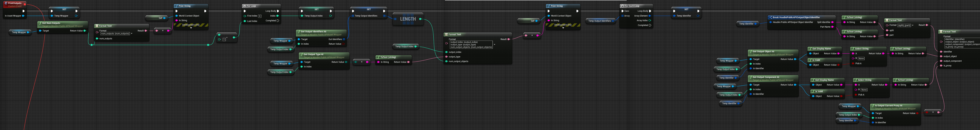Click Pick A pin on lower Select String
This screenshot has height=130, width=980.
[x=856, y=95]
